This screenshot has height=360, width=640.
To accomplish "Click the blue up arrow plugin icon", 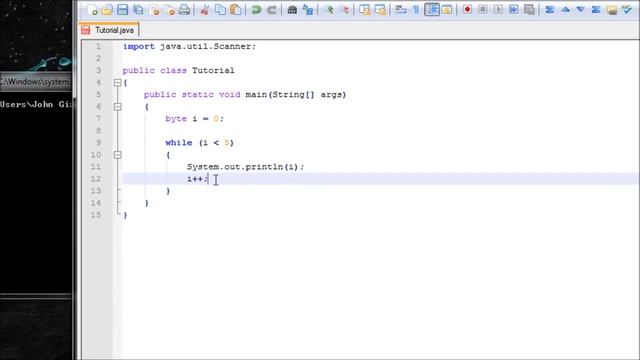I will coord(565,10).
